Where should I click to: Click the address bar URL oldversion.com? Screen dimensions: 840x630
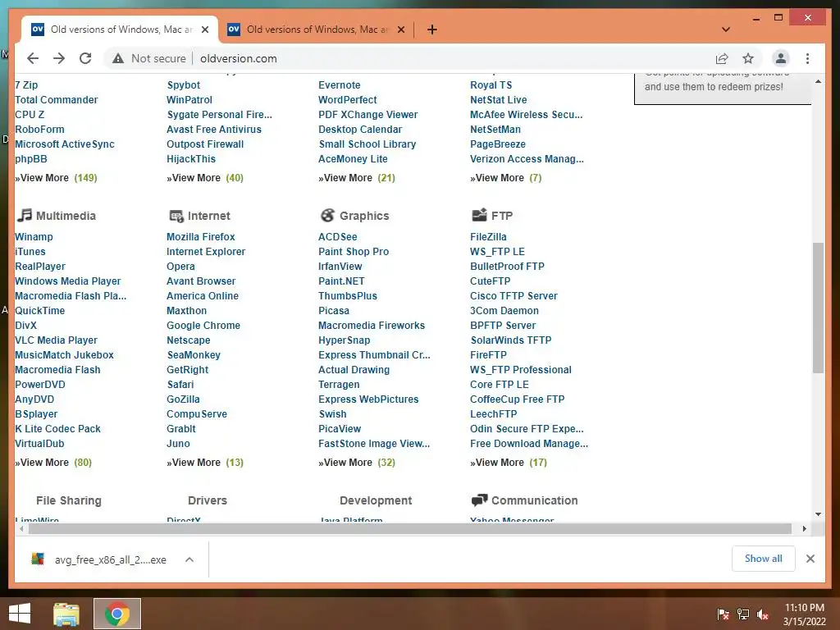pos(239,58)
